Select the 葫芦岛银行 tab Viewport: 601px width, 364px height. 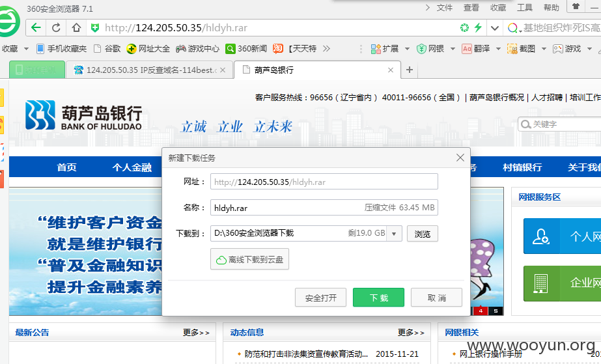pyautogui.click(x=317, y=70)
